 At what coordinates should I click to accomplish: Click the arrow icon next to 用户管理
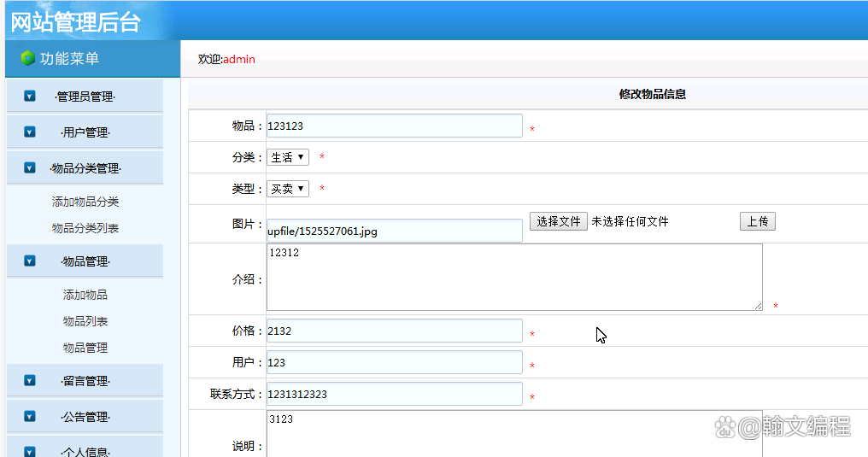[x=30, y=132]
